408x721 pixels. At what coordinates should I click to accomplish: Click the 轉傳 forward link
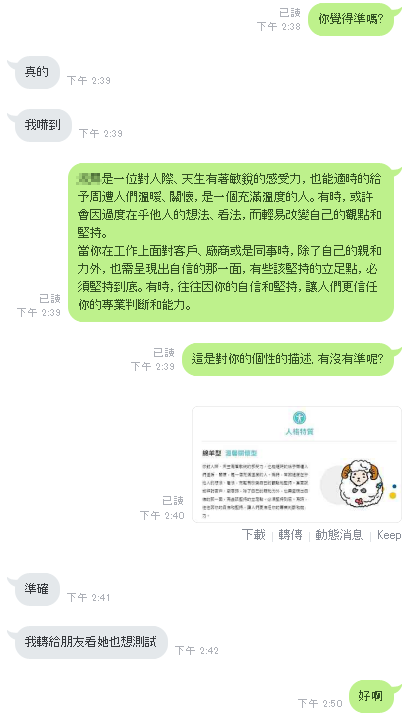[x=290, y=535]
